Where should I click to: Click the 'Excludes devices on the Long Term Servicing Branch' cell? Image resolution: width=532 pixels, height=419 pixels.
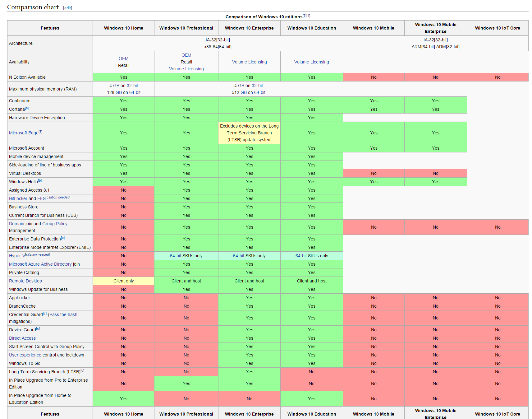(249, 133)
